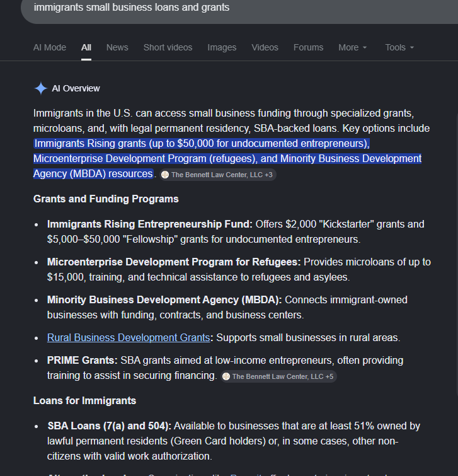
Task: Open the Videos tab
Action: click(265, 47)
